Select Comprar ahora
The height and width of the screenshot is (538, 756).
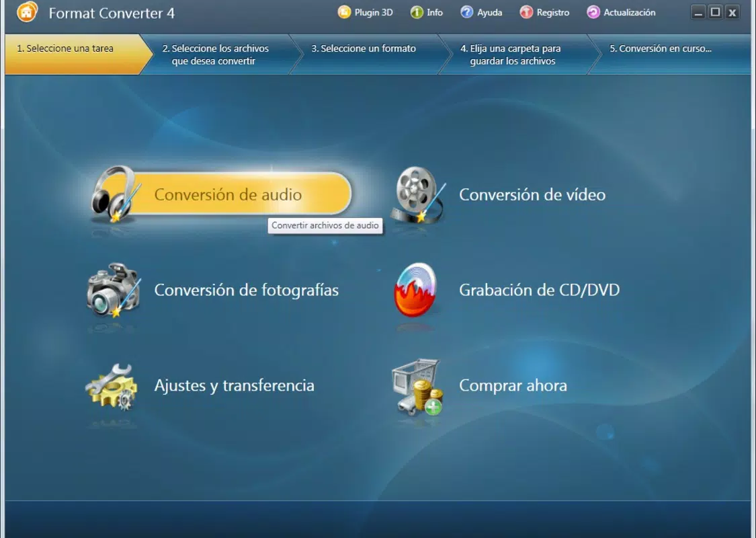[x=513, y=385]
